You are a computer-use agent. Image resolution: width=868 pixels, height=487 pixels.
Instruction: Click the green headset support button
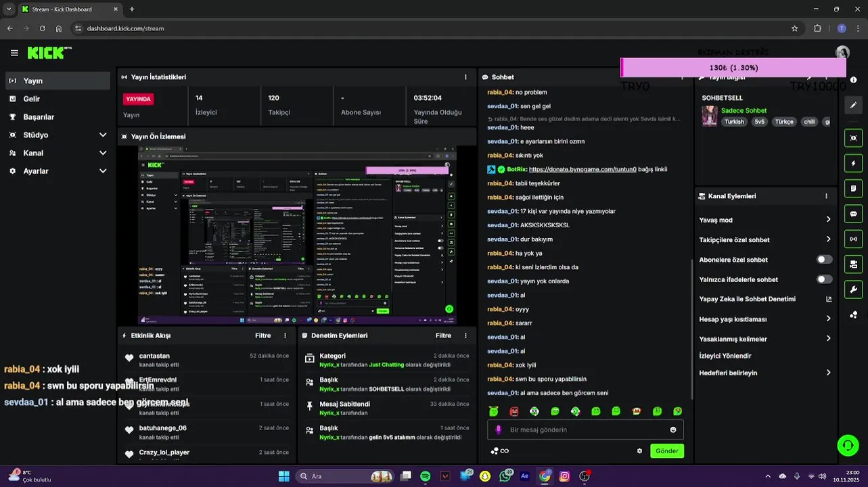pos(848,445)
